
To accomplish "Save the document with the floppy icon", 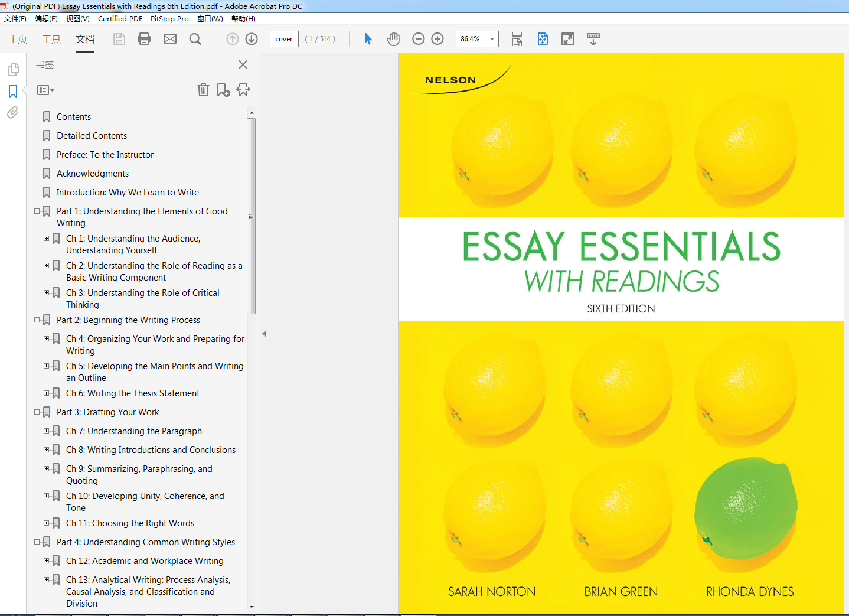I will tap(119, 39).
